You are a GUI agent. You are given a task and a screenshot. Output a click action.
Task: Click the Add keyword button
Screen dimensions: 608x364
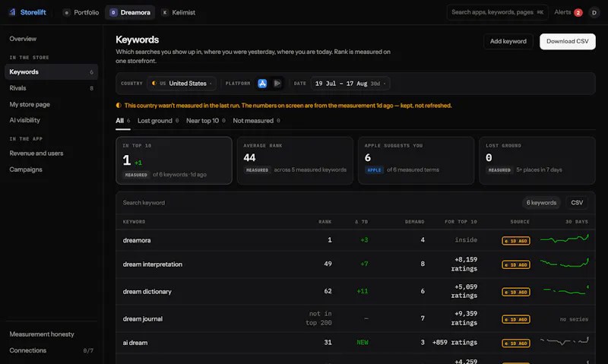coord(508,42)
